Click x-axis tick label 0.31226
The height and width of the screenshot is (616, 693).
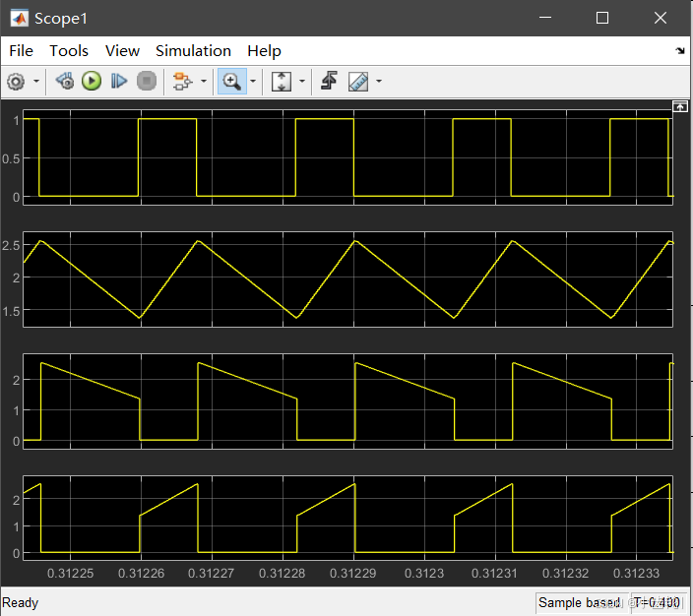(142, 574)
